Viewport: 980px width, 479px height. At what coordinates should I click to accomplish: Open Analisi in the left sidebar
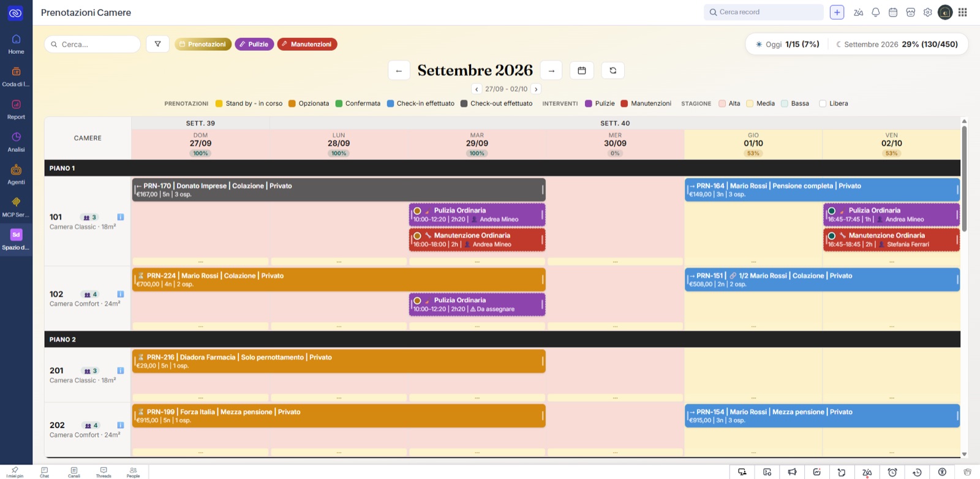pos(16,142)
